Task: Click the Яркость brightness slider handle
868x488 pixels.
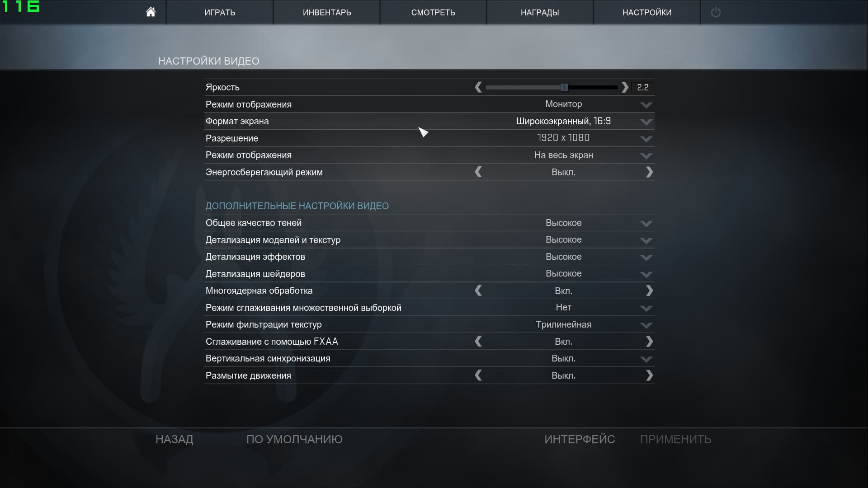Action: point(564,87)
